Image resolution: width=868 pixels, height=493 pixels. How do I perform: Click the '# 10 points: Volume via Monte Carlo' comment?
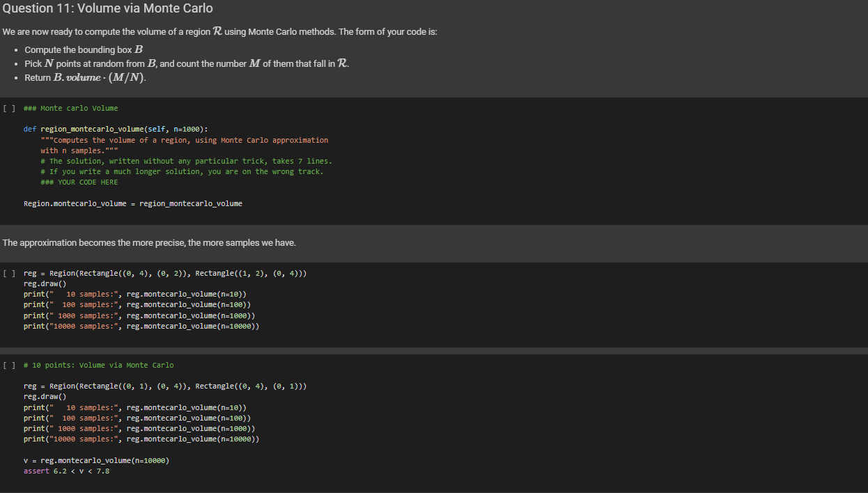click(x=99, y=365)
